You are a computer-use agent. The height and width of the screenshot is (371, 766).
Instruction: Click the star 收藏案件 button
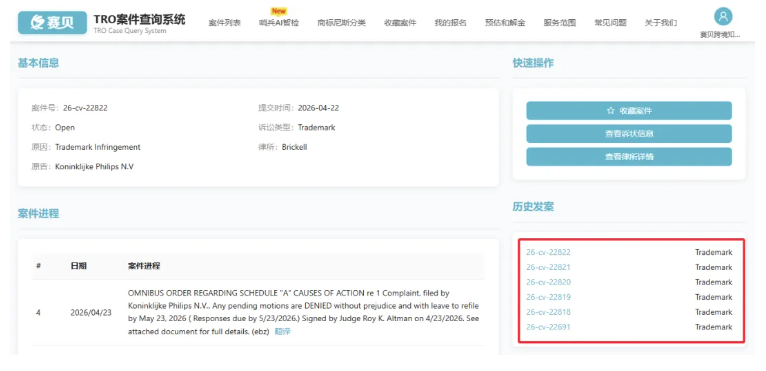[x=629, y=111]
